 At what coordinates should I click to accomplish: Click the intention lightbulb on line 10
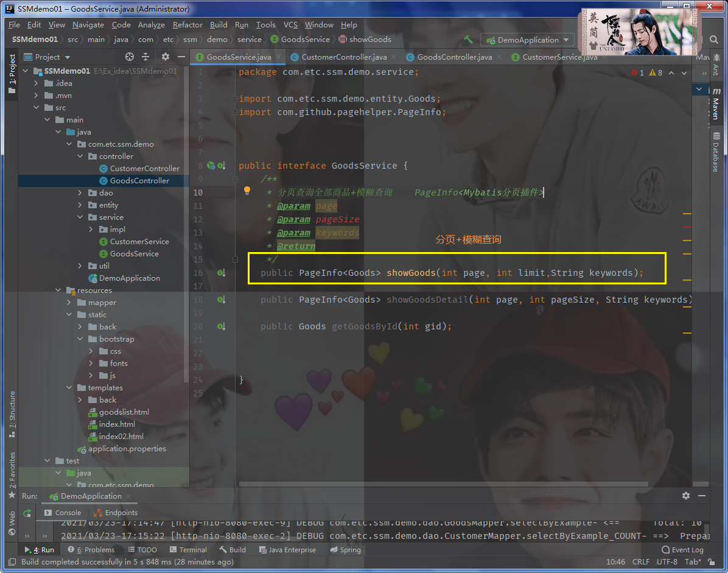click(247, 191)
